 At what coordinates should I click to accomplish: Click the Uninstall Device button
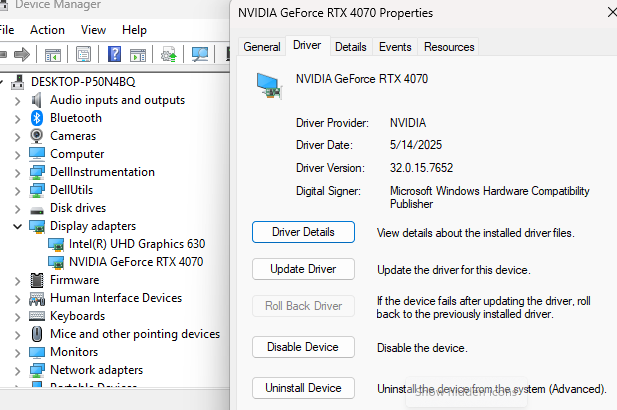click(x=303, y=388)
